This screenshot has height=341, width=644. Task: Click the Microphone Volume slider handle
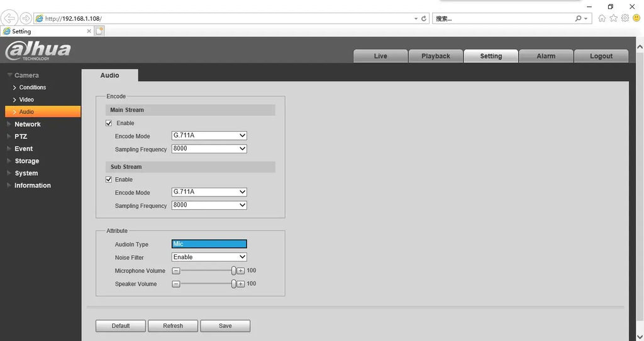click(233, 271)
